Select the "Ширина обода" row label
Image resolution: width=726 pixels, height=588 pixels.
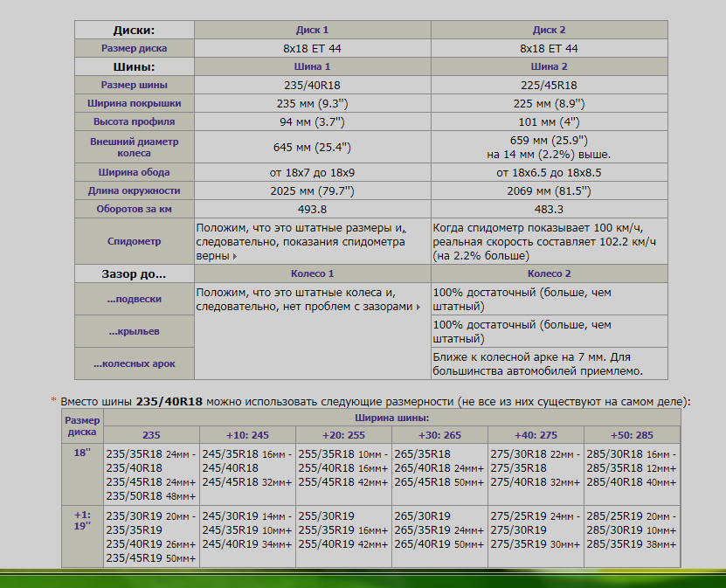click(x=134, y=172)
